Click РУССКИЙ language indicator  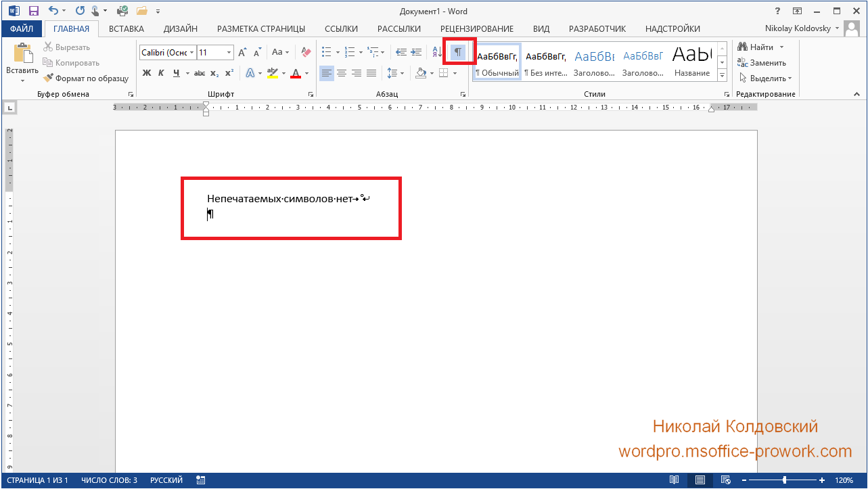(x=166, y=480)
